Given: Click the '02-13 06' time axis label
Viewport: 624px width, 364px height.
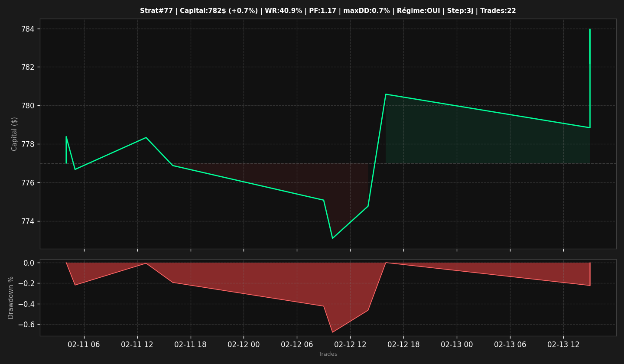Looking at the screenshot, I should coord(510,344).
